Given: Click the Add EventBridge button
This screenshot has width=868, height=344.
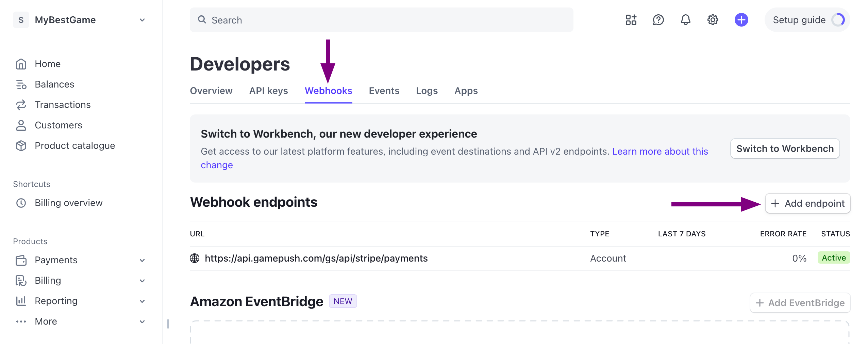Looking at the screenshot, I should coord(800,303).
